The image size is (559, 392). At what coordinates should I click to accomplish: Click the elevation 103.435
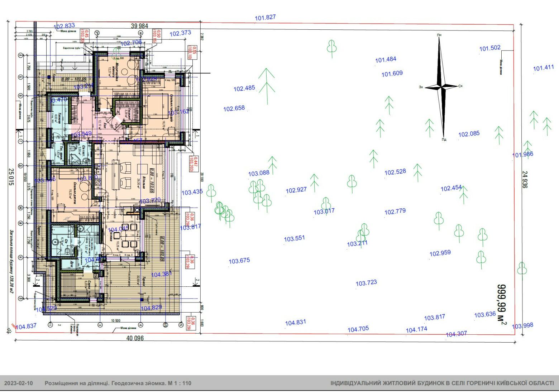[x=192, y=192]
